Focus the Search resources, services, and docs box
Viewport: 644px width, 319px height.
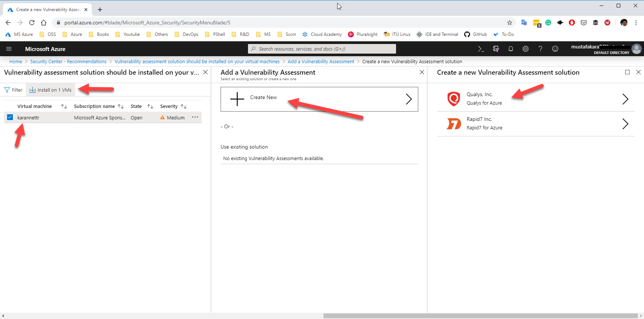322,49
